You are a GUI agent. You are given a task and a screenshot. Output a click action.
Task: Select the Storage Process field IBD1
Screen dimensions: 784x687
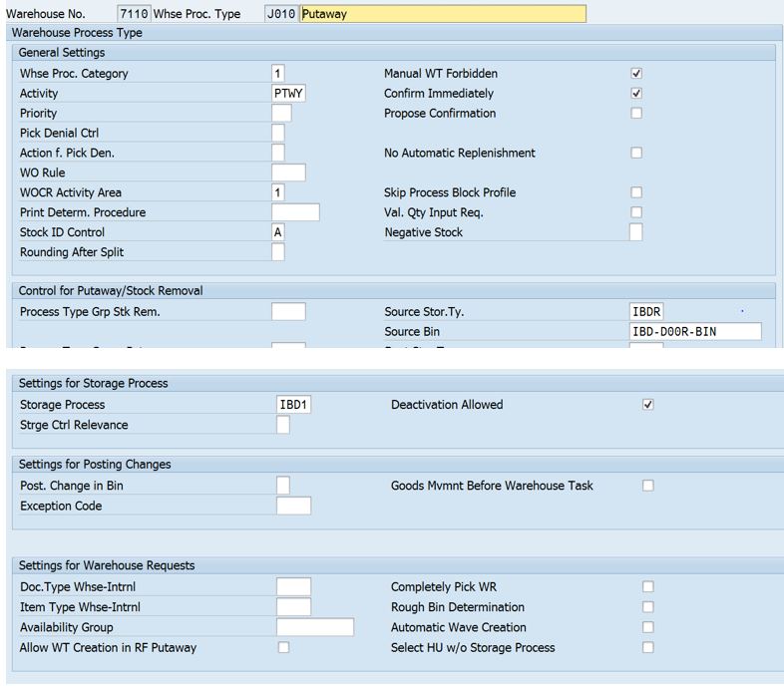pyautogui.click(x=294, y=405)
